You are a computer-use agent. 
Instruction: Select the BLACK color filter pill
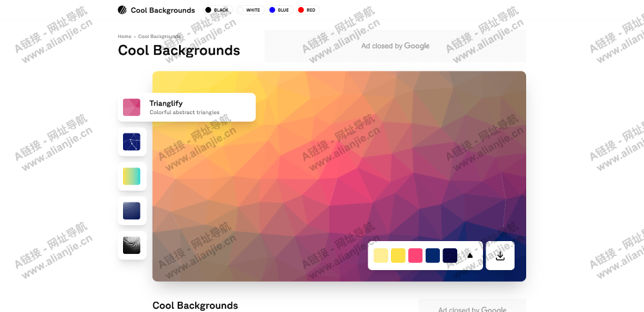pos(218,10)
